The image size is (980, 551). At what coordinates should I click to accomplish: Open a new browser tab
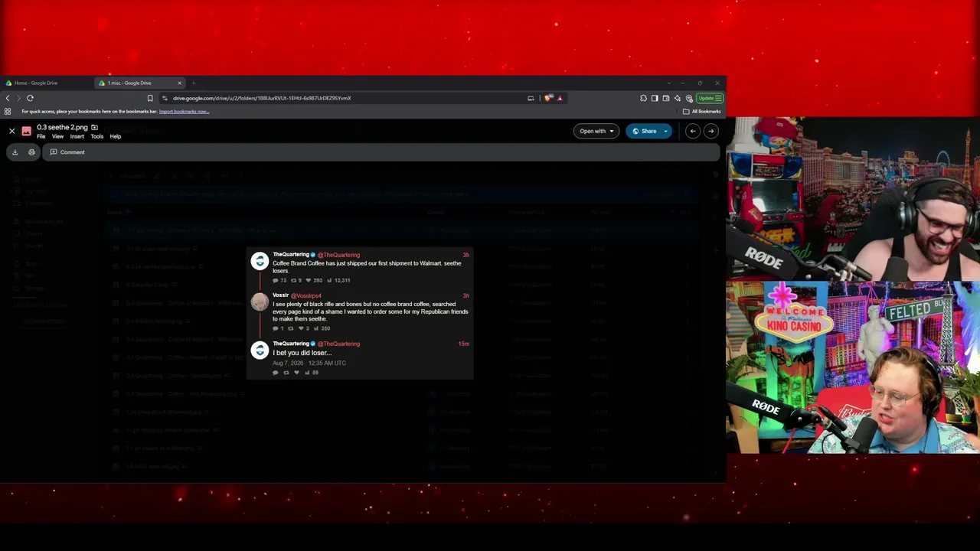[x=194, y=83]
